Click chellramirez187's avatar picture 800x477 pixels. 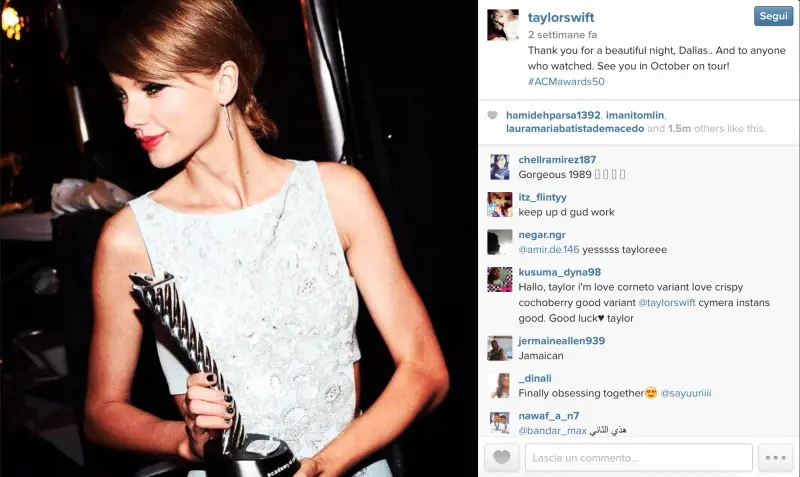[500, 167]
